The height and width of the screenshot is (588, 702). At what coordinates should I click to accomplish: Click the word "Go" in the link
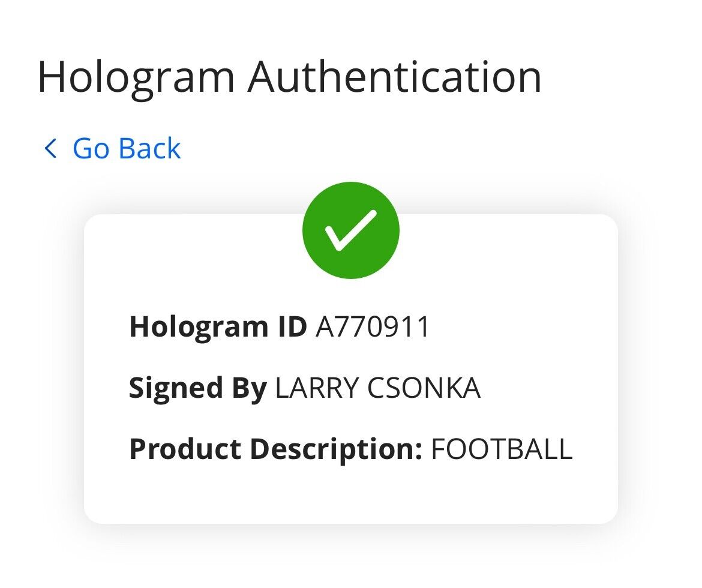[90, 148]
